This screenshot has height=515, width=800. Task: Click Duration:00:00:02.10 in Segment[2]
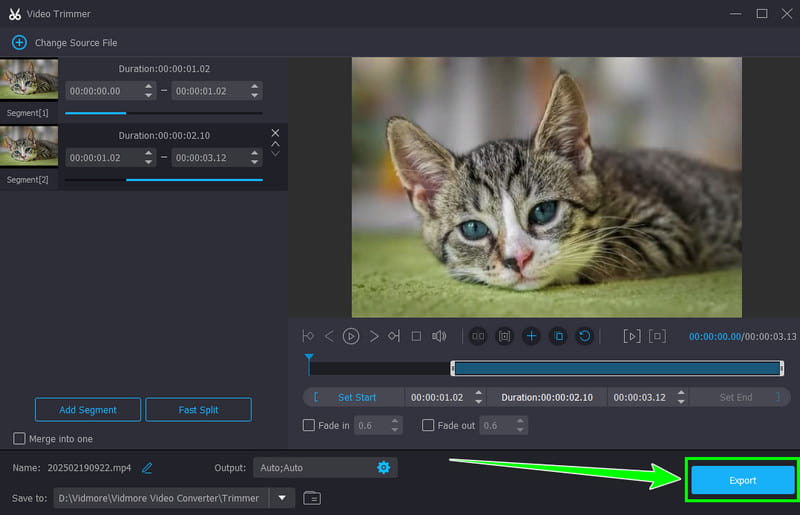[164, 135]
